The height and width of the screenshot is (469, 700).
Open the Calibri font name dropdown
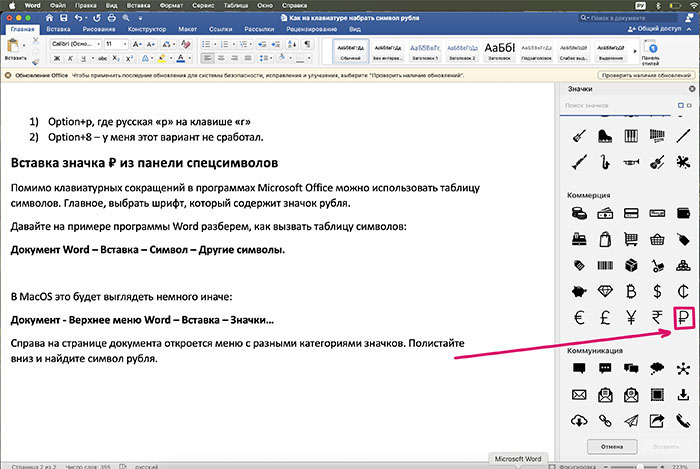point(98,44)
